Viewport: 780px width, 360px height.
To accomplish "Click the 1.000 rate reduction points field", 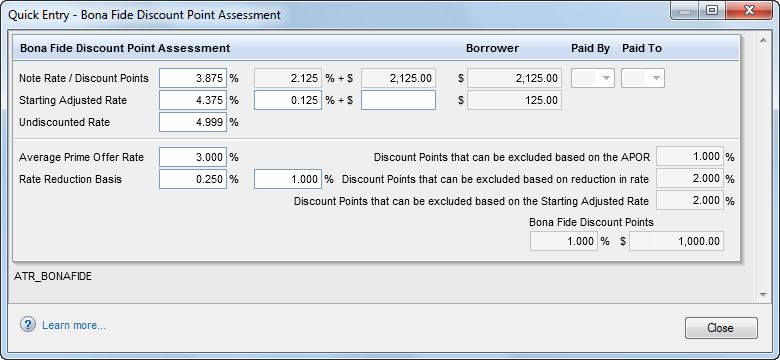I will [x=288, y=179].
